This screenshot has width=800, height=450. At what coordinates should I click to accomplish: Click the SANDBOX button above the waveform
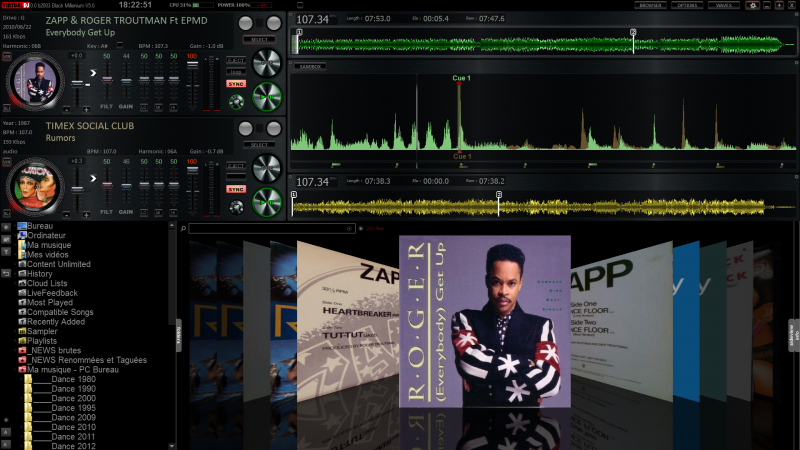[310, 67]
